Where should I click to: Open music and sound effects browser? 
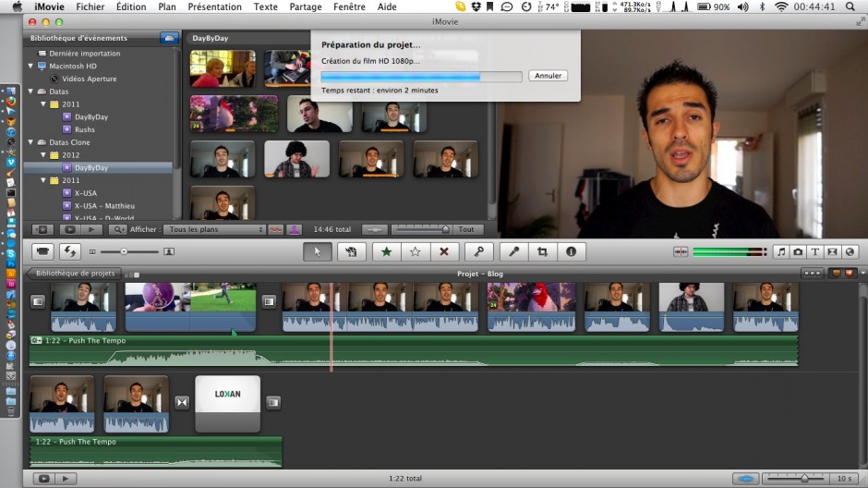pos(780,252)
